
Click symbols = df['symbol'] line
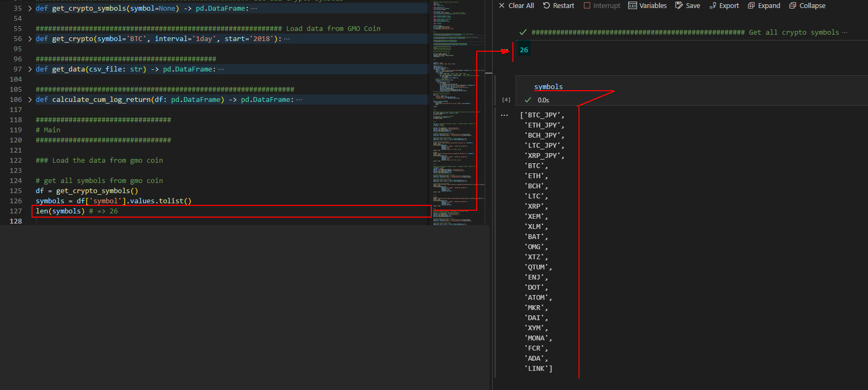pyautogui.click(x=114, y=201)
